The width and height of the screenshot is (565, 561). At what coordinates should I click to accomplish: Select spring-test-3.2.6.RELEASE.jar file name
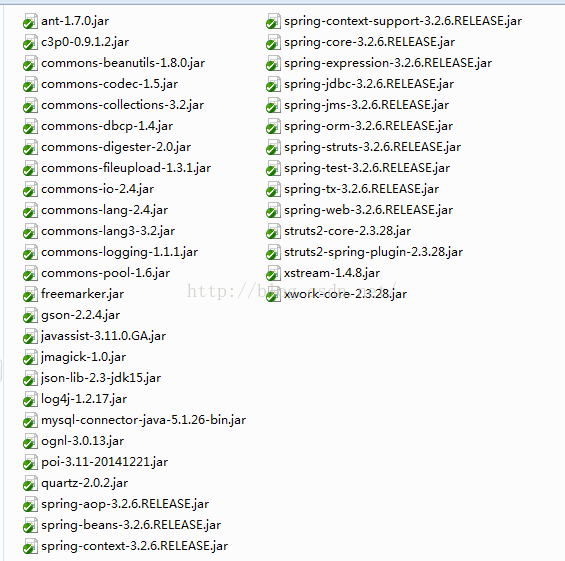click(x=367, y=168)
